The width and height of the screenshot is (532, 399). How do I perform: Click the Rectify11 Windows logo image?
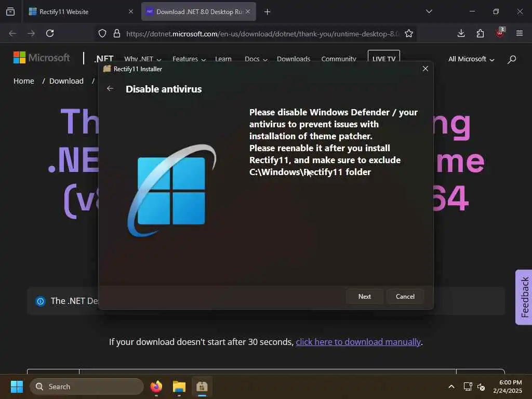pos(171,191)
